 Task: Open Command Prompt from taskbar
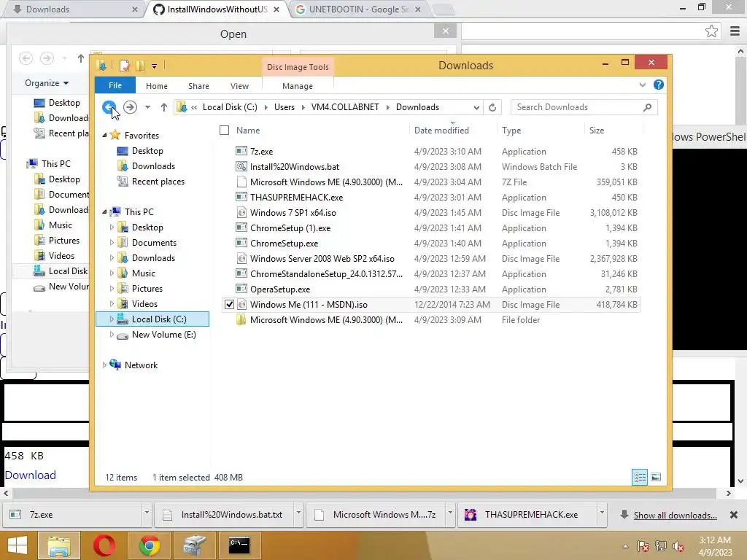point(239,545)
